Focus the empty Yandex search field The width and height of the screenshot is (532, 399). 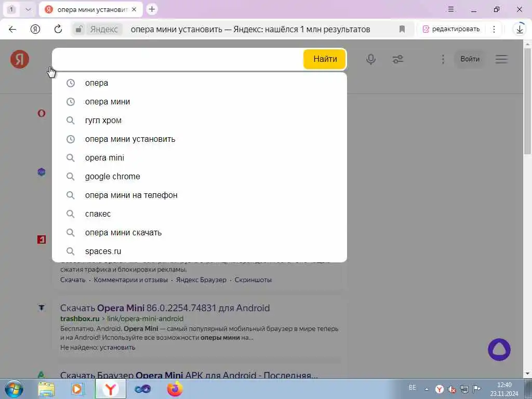(x=178, y=59)
